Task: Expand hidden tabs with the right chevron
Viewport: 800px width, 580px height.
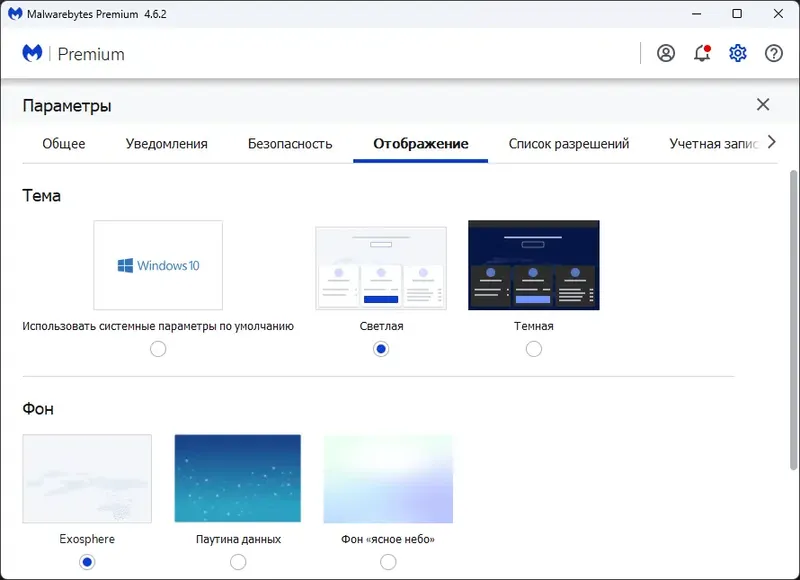Action: tap(772, 143)
